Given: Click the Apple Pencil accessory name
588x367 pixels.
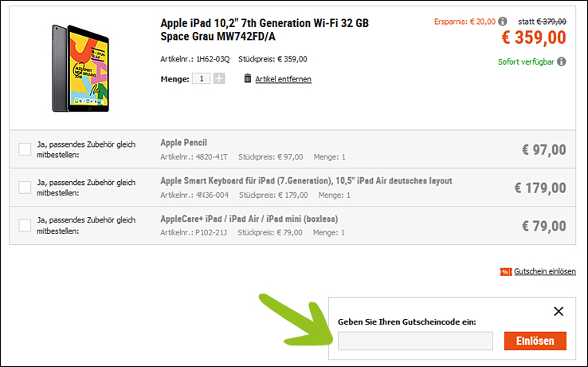Looking at the screenshot, I should coord(184,143).
